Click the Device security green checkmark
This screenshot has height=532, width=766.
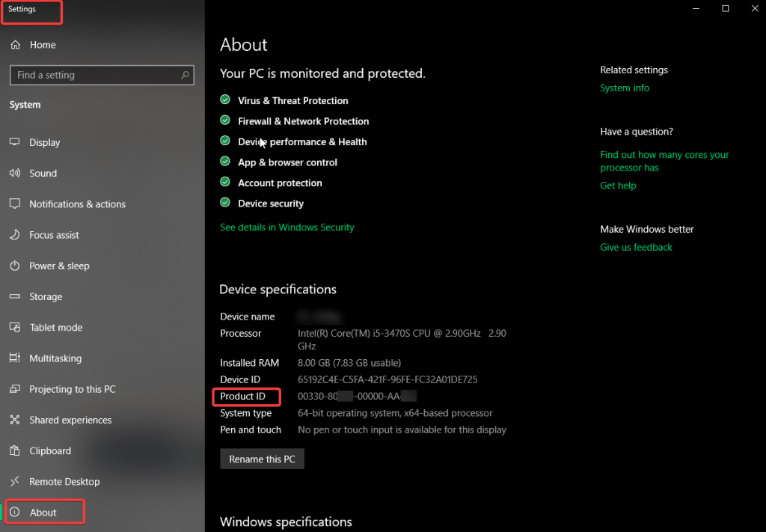[224, 202]
